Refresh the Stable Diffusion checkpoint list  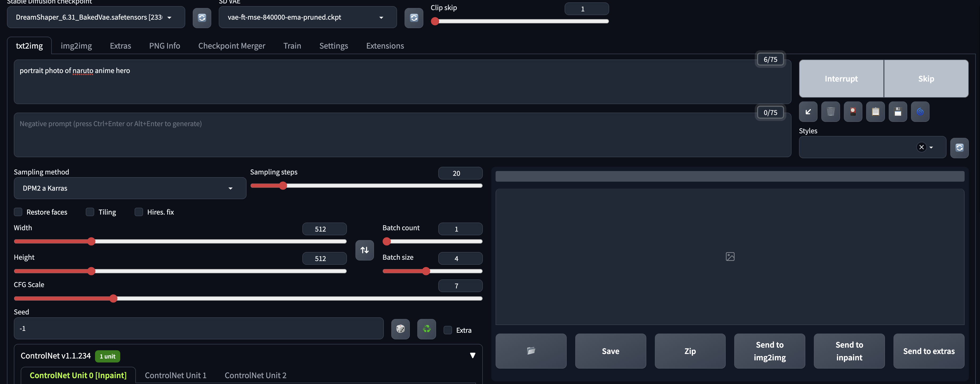point(202,18)
